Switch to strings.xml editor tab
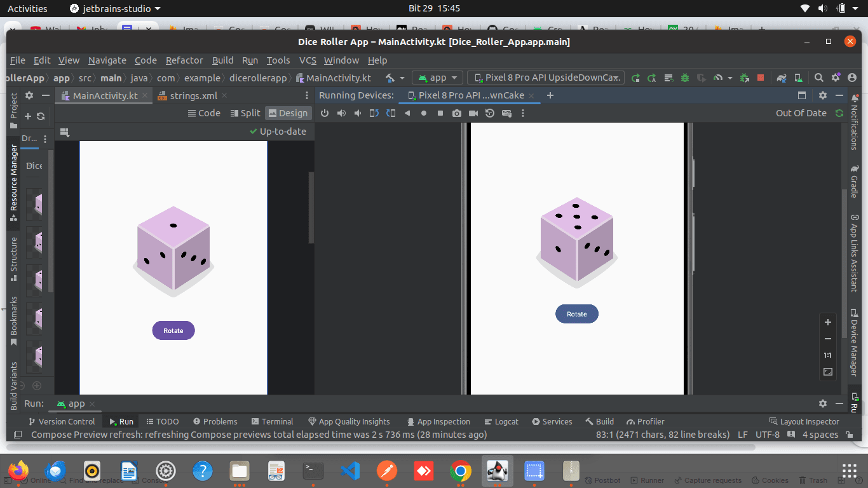The height and width of the screenshot is (488, 868). pyautogui.click(x=193, y=95)
